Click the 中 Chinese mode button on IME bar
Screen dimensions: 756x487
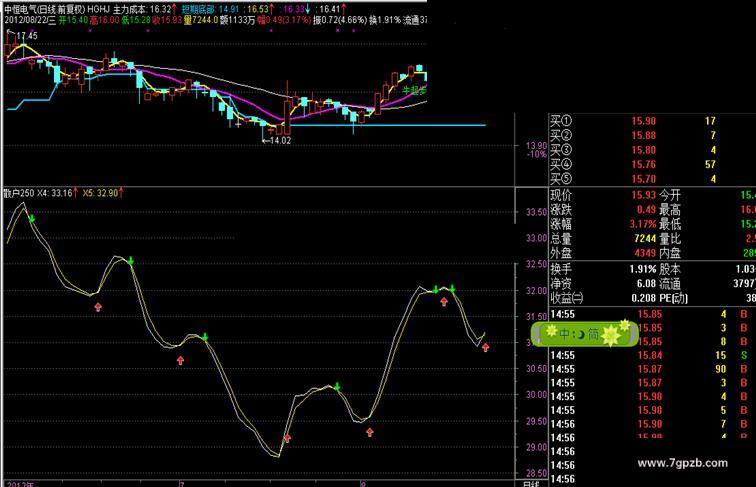pyautogui.click(x=565, y=334)
